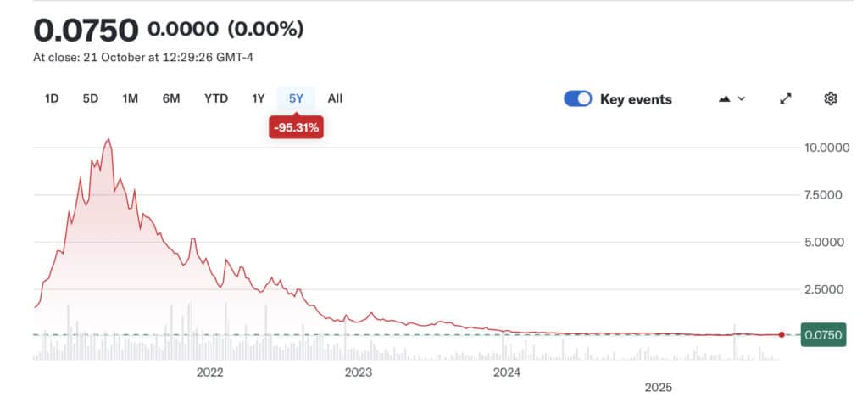Expand chart to full screen view
This screenshot has height=403, width=868.
[786, 98]
